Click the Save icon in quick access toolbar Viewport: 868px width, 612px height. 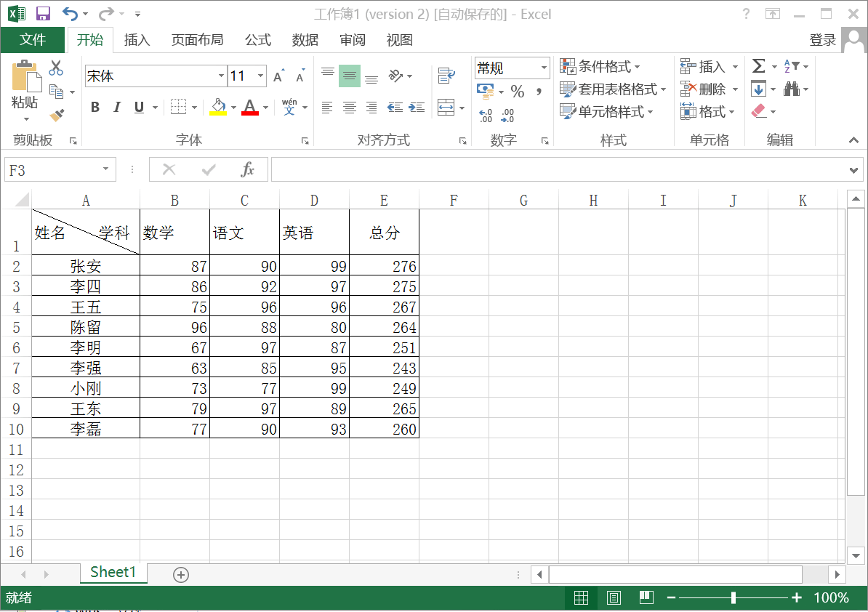coord(43,14)
